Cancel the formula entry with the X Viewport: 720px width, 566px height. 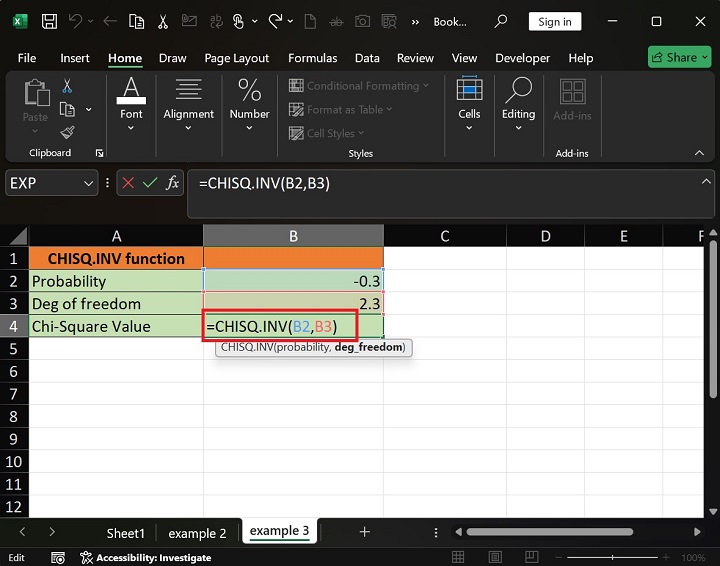128,183
